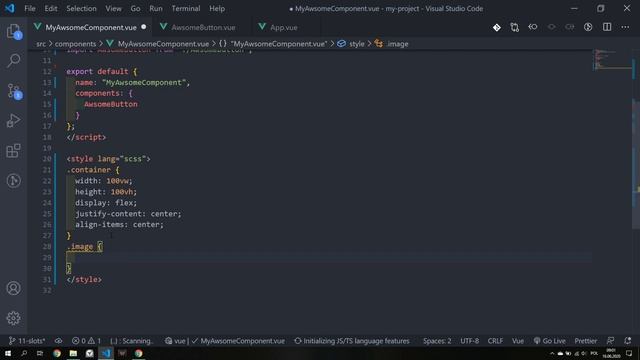The image size is (640, 360).
Task: Open the More Actions ellipsis menu
Action: tap(625, 27)
